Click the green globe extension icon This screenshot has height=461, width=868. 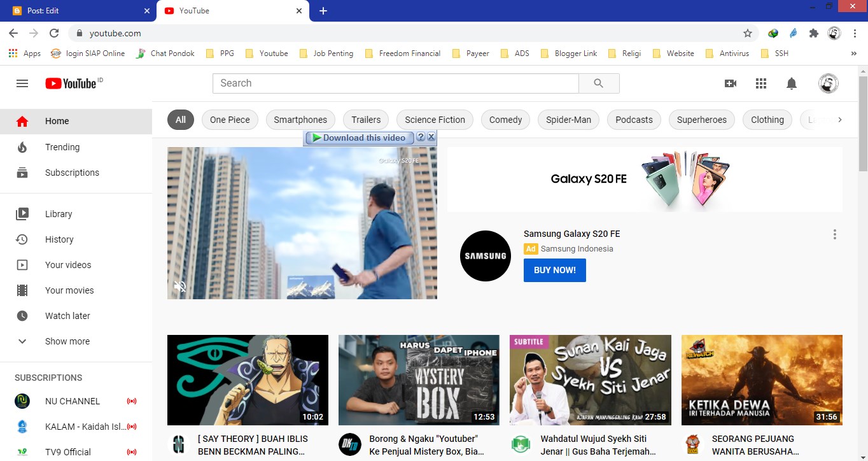[x=773, y=33]
